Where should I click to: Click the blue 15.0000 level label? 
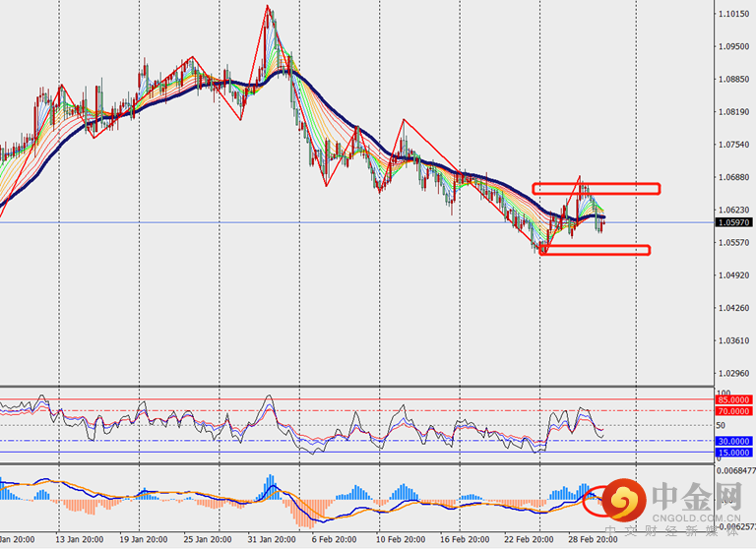(734, 452)
